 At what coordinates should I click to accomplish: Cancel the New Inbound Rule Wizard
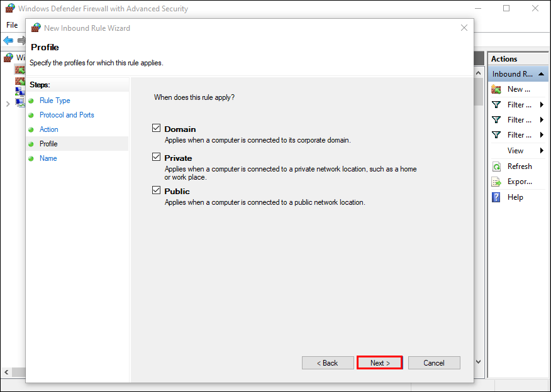tap(434, 362)
